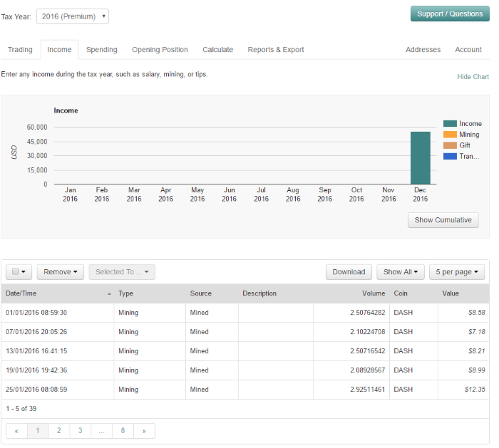Go to next page with » arrow
The width and height of the screenshot is (499, 448).
(x=144, y=431)
